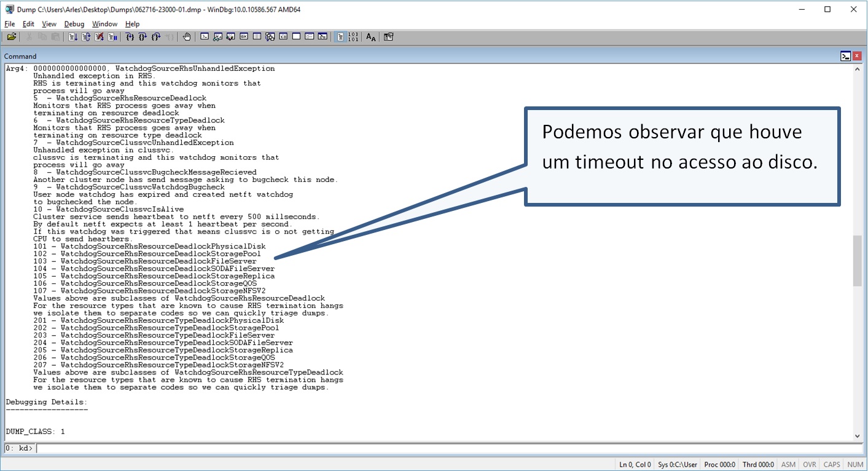The height and width of the screenshot is (471, 868).
Task: Click the Restart debugging toolbar icon
Action: click(85, 37)
